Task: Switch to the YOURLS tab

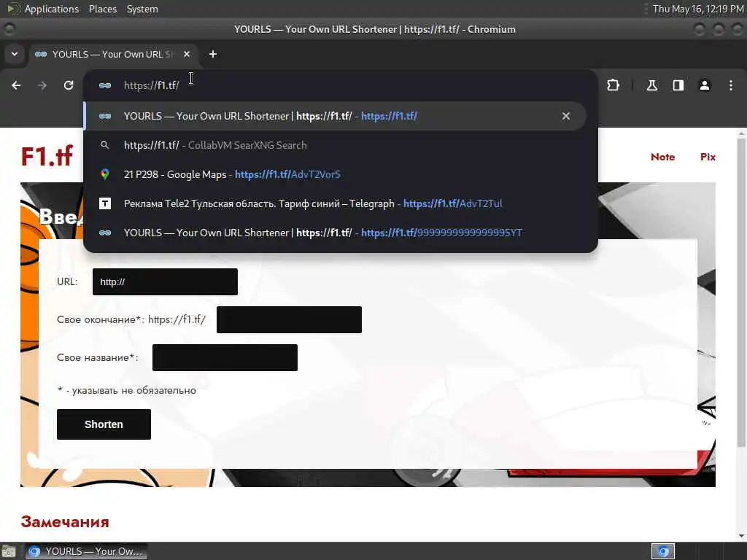Action: tap(112, 54)
